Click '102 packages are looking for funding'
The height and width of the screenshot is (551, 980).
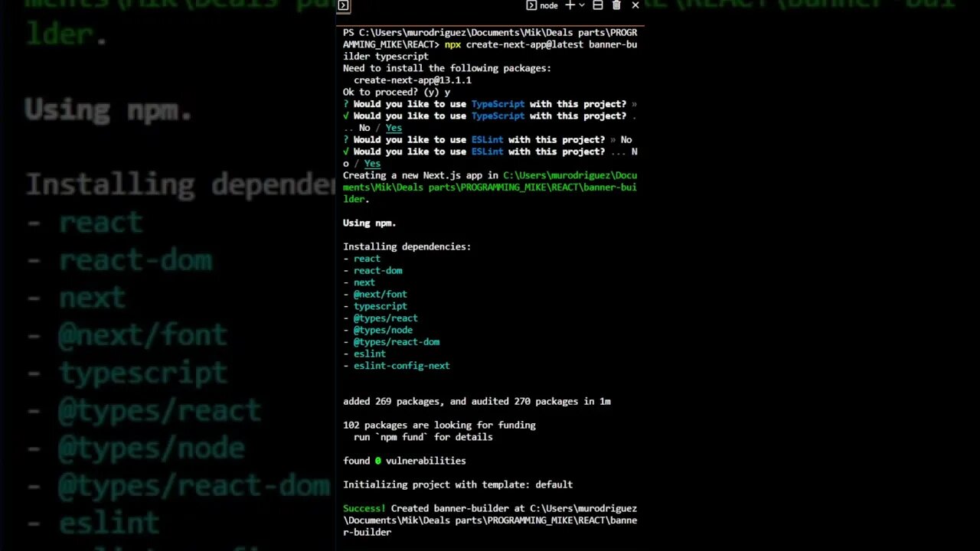point(439,425)
